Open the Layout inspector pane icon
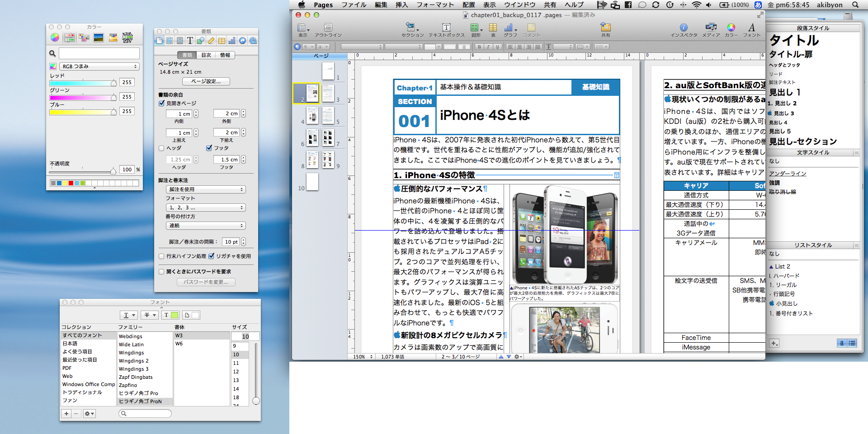868x434 pixels. click(170, 41)
